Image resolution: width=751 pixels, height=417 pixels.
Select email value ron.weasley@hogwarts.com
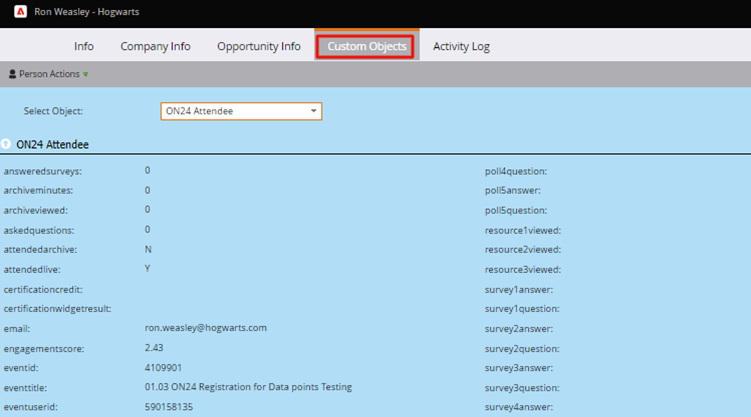(205, 328)
